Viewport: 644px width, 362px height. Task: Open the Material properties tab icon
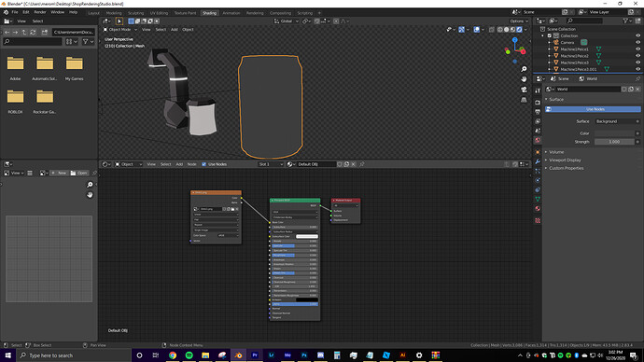[x=538, y=208]
